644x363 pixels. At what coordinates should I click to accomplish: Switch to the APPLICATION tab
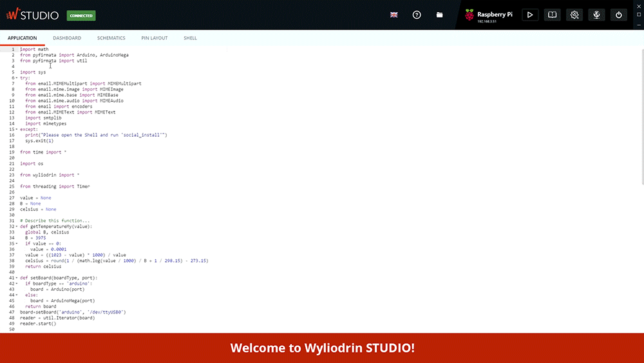point(22,38)
